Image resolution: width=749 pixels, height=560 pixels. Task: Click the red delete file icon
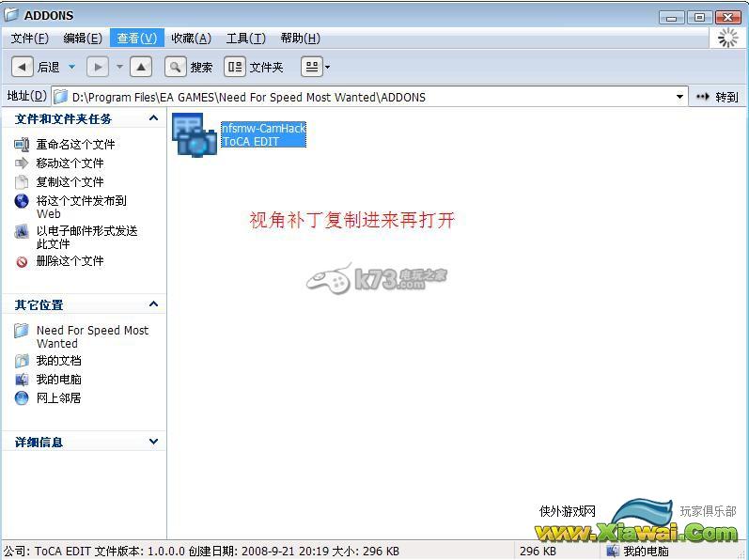point(22,261)
